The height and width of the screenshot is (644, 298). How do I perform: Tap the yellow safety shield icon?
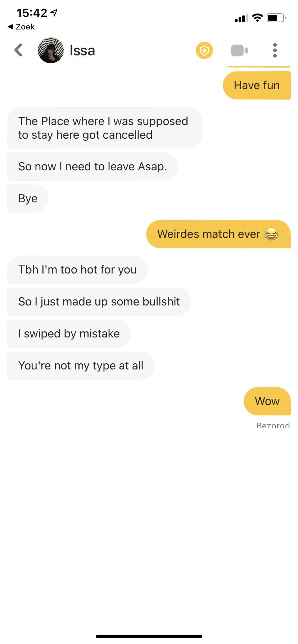(x=204, y=50)
